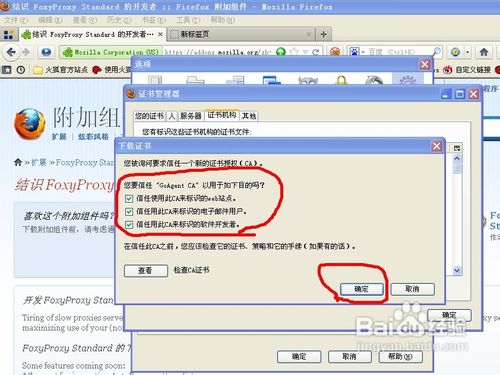
Task: Click the certificate list scrollbar down arrow
Action: [x=457, y=270]
